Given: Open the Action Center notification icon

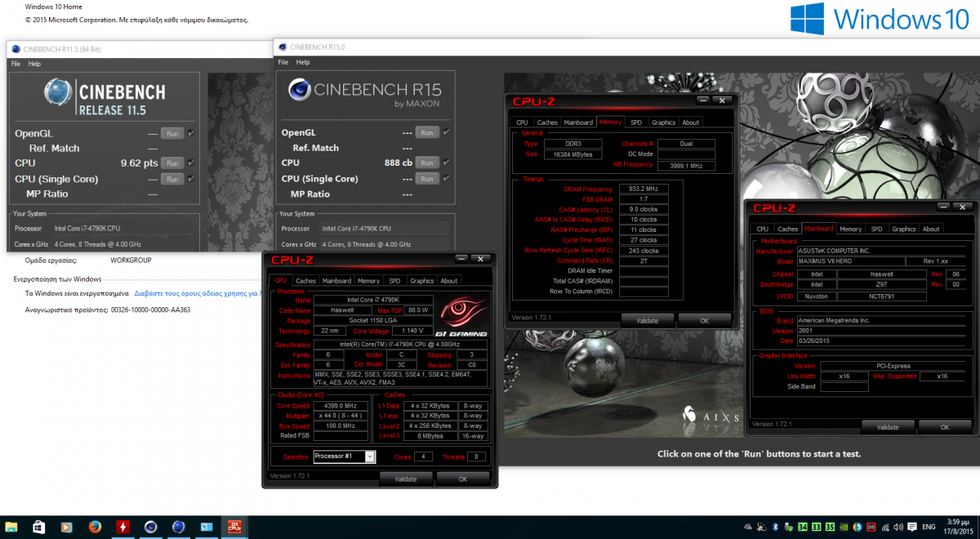Looking at the screenshot, I should point(912,528).
